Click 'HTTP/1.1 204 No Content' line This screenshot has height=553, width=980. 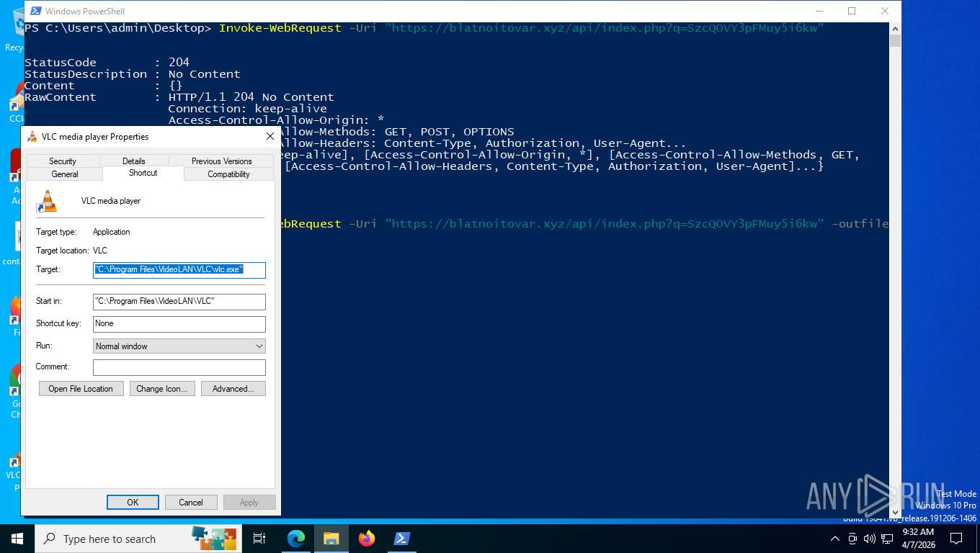pos(251,97)
